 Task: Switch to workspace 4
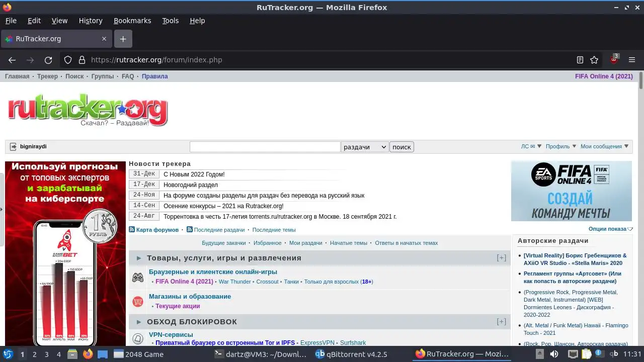(59, 354)
